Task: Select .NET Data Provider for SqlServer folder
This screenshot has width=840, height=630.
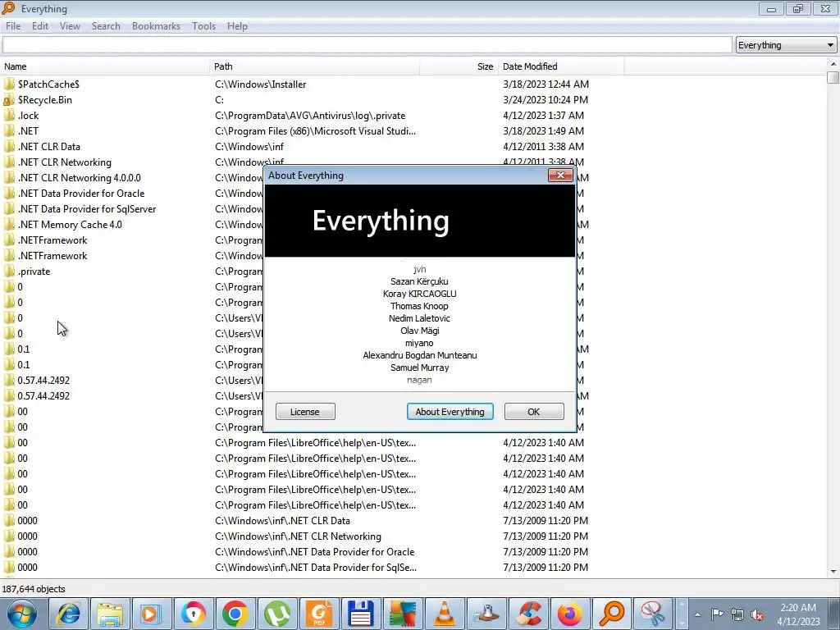Action: [x=87, y=208]
